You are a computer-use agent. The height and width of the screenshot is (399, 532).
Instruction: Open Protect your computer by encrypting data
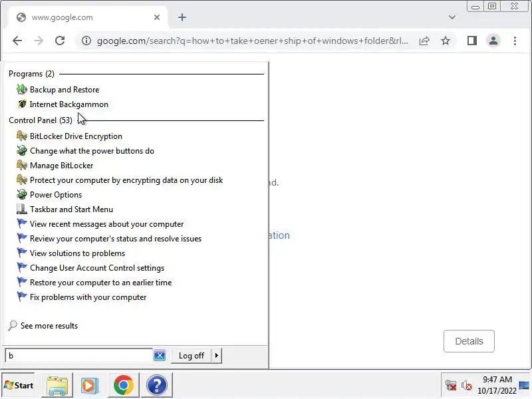point(126,180)
